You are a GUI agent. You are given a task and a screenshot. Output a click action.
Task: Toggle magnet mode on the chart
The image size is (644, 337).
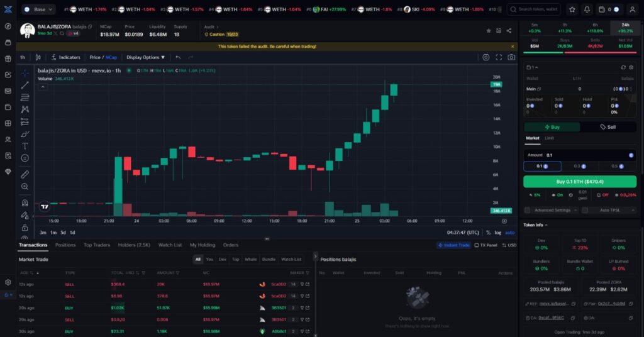(25, 203)
